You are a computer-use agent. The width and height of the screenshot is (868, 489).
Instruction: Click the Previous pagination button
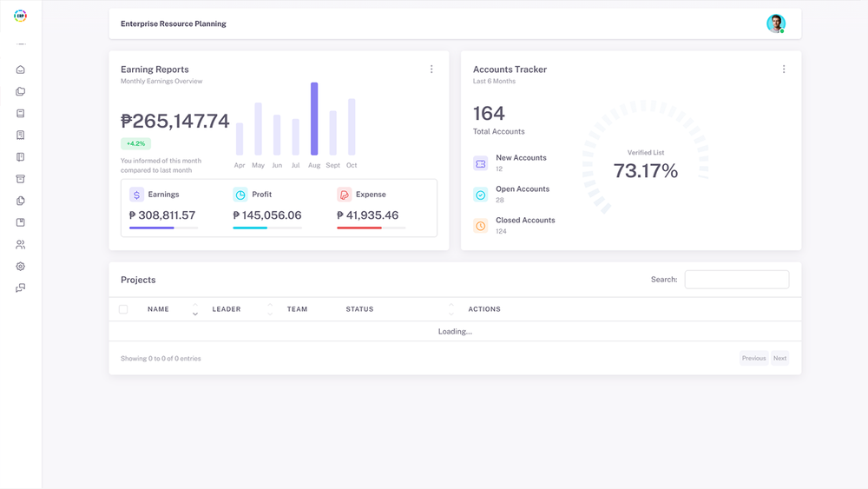753,358
